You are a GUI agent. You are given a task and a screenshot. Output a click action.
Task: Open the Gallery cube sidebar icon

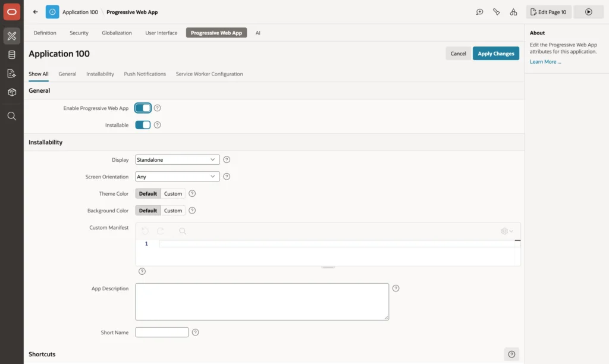(12, 92)
